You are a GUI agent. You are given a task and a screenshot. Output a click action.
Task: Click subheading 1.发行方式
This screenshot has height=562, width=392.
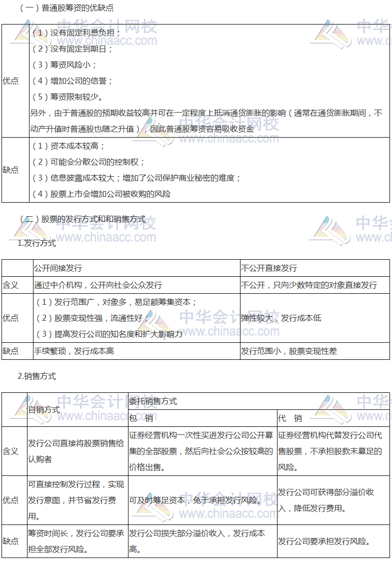tap(37, 243)
